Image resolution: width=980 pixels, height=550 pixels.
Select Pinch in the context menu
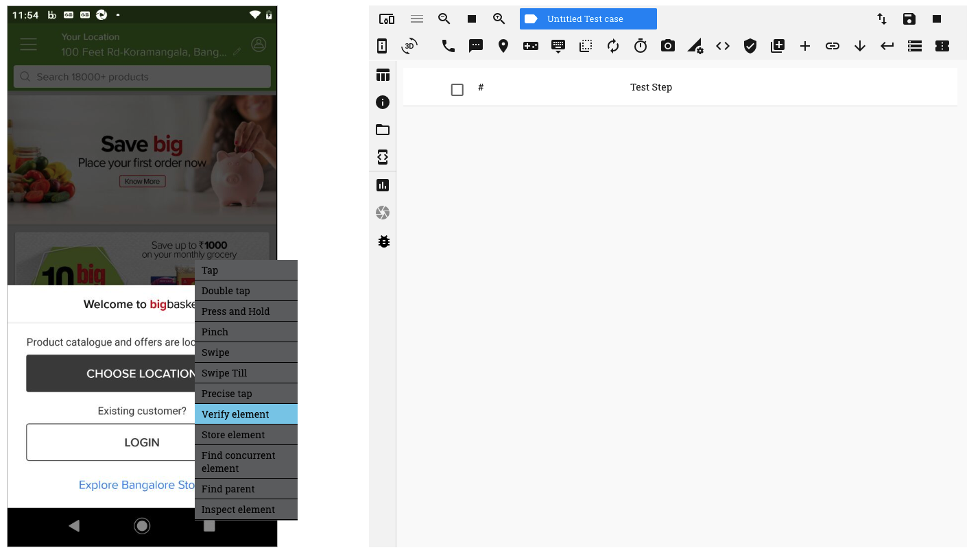click(246, 332)
